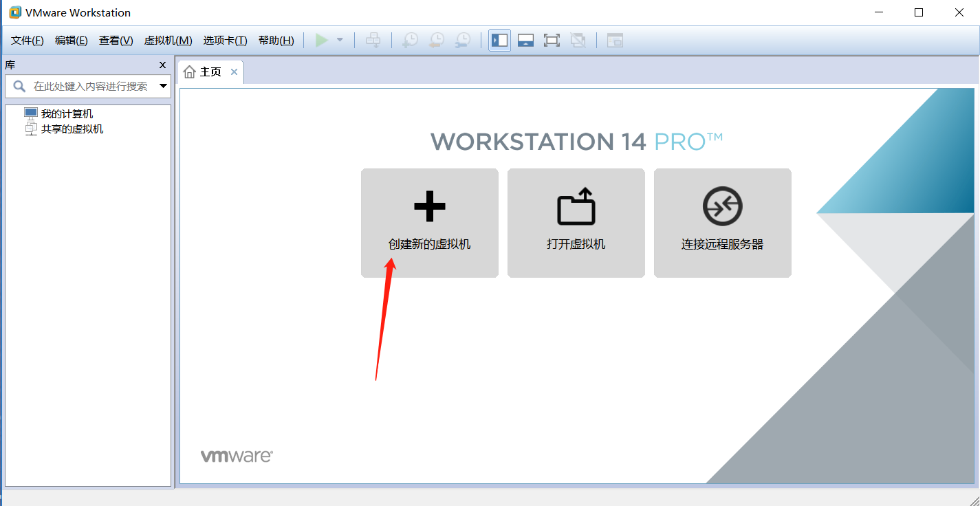Close the 主页 tab
This screenshot has height=506, width=980.
pos(234,72)
